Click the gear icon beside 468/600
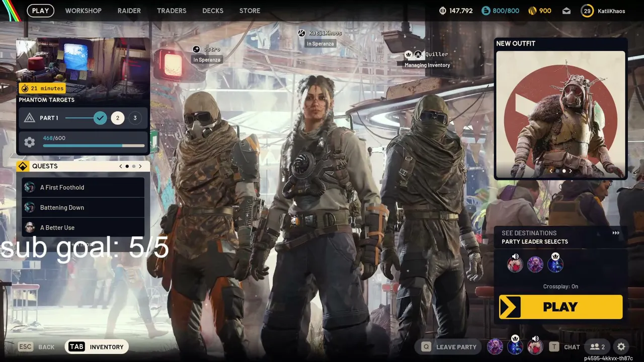This screenshot has width=644, height=362. [30, 142]
